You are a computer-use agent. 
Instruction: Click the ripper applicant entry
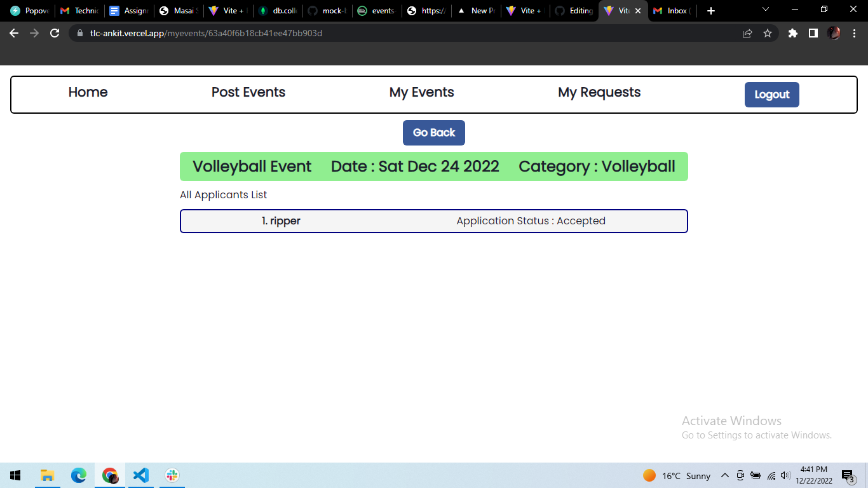pyautogui.click(x=434, y=220)
